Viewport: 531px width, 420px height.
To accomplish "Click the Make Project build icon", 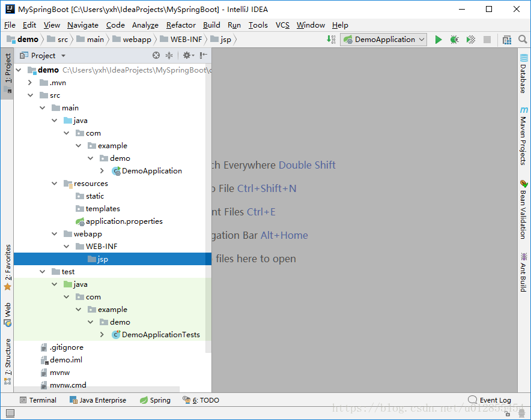I will [331, 40].
